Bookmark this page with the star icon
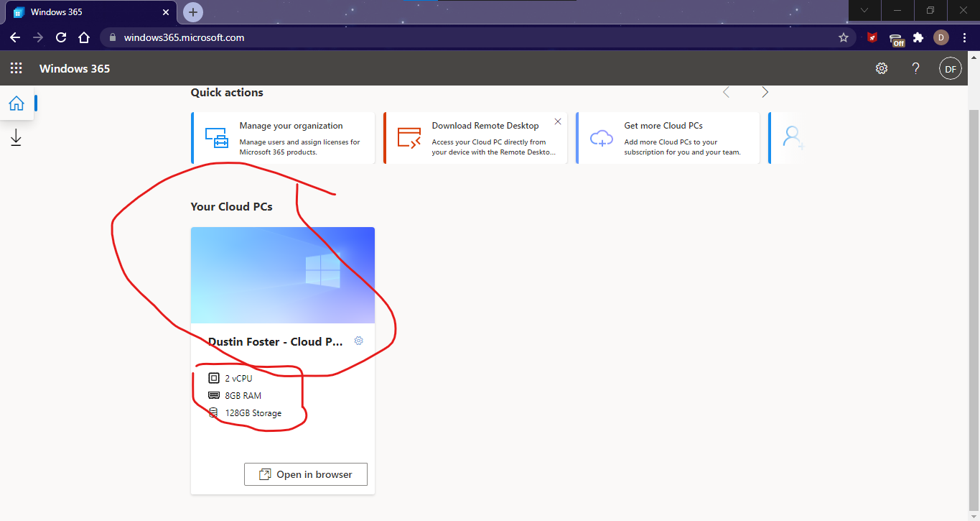Screen dimensions: 980x521 844,37
